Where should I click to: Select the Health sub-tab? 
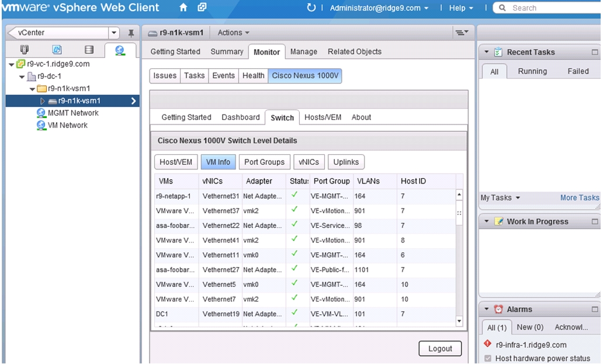[254, 75]
